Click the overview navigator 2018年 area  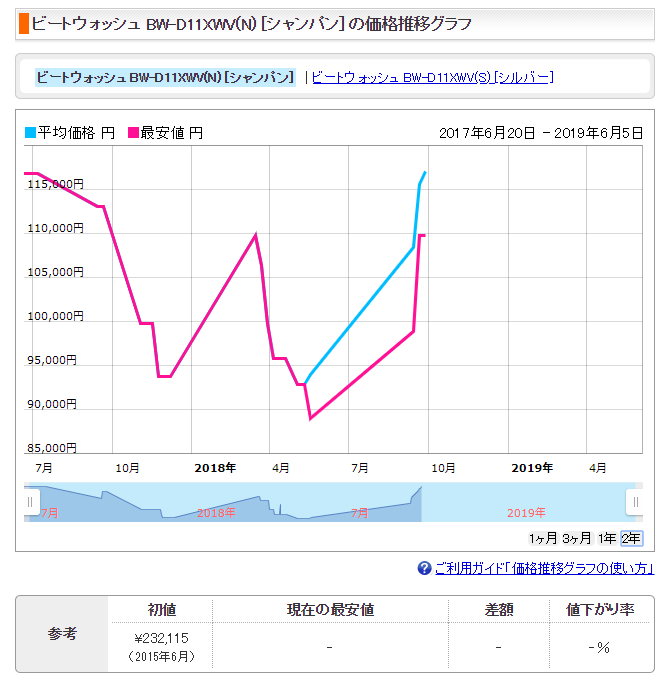(216, 513)
